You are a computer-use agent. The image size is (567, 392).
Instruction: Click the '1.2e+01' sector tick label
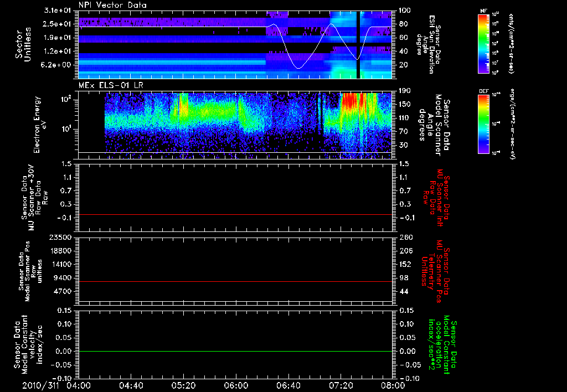pyautogui.click(x=58, y=51)
